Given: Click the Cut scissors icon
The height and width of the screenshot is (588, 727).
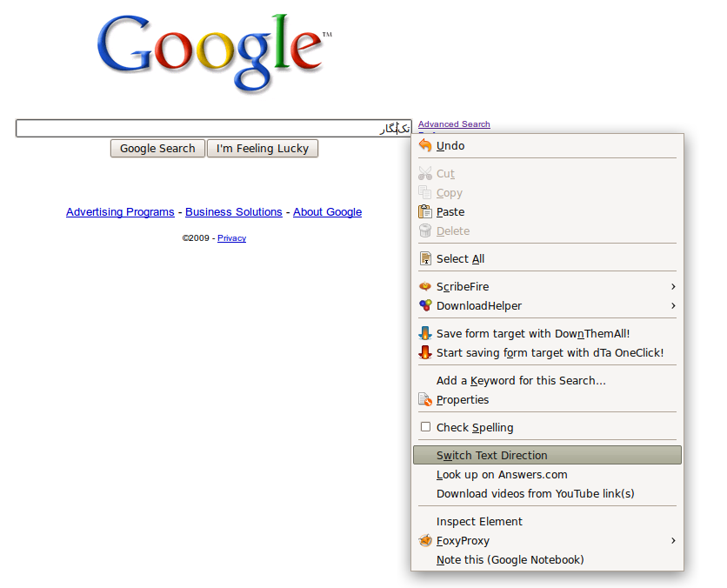Looking at the screenshot, I should pos(425,173).
